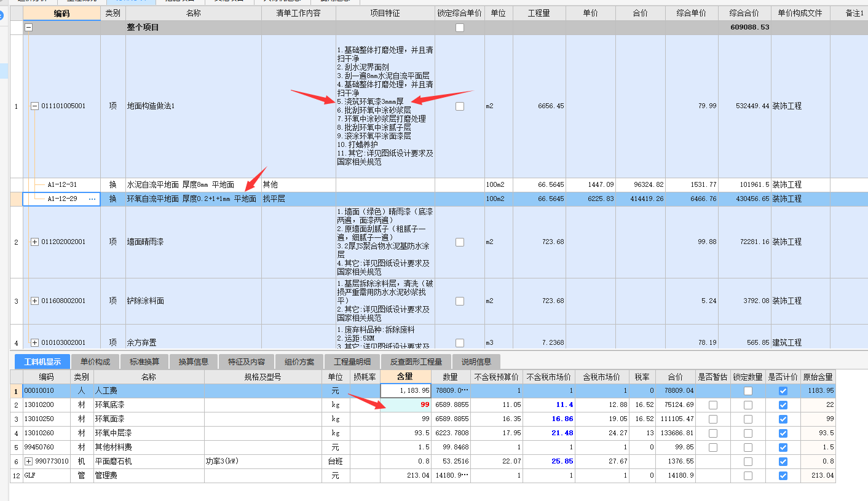Click the 编码 column header in upper table

(x=61, y=13)
